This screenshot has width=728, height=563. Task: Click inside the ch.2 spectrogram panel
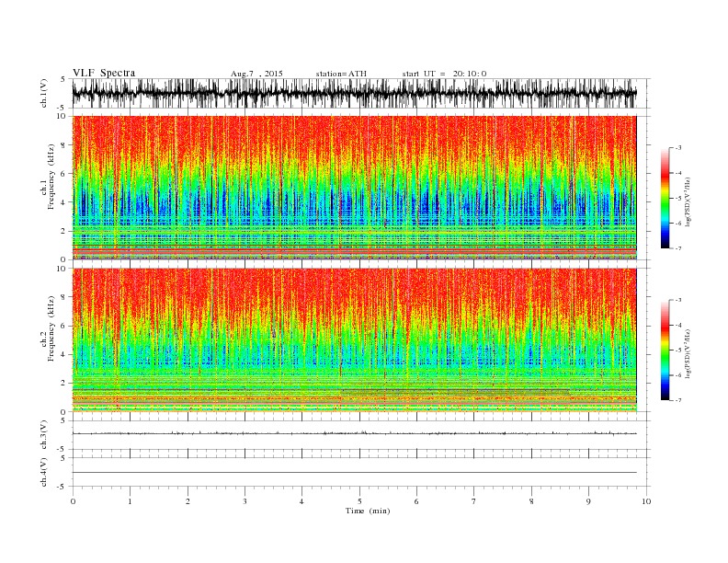[354, 339]
